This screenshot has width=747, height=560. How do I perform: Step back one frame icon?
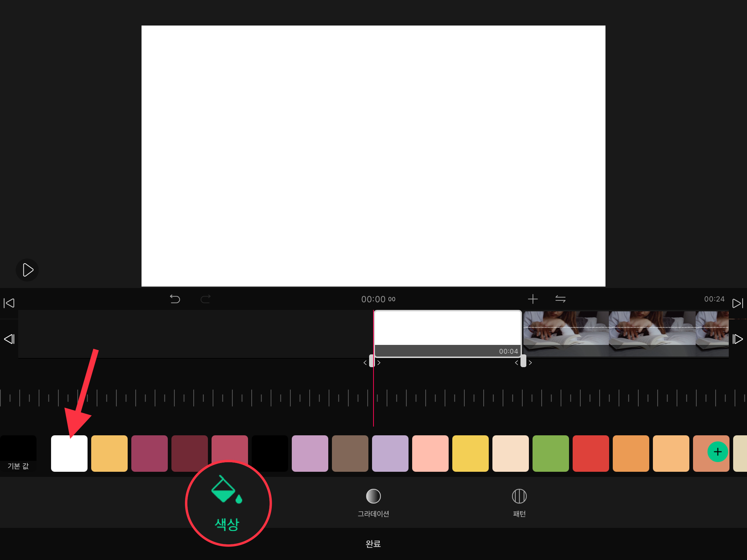9,339
